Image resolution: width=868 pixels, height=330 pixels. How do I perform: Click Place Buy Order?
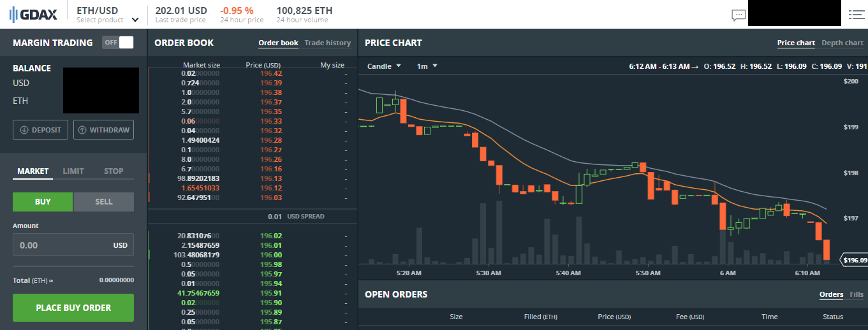coord(73,308)
